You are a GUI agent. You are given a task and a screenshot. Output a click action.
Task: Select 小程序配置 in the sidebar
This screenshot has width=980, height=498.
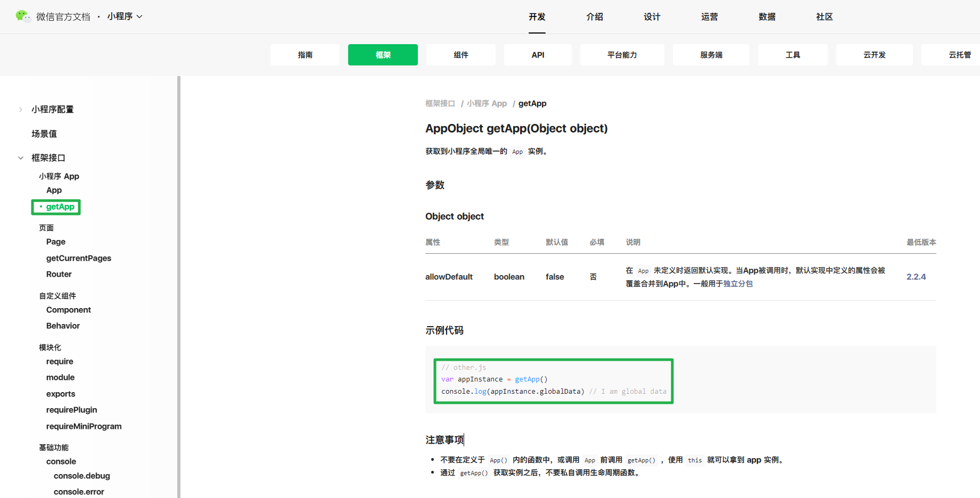(x=53, y=110)
